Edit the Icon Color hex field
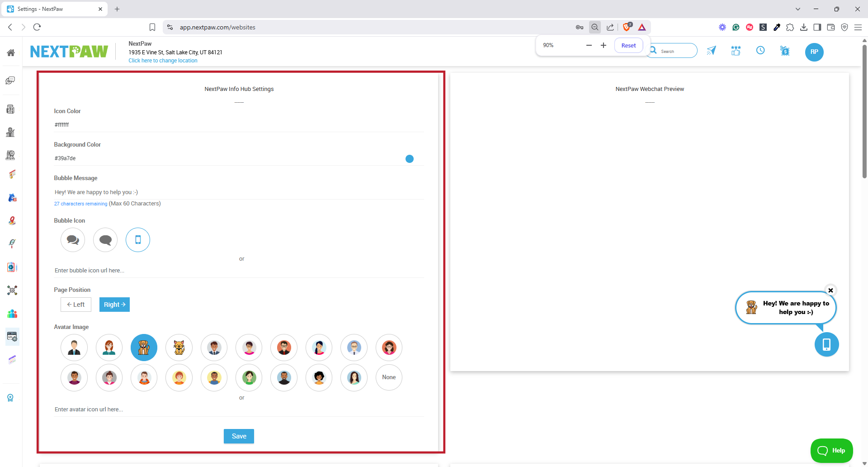868x467 pixels. 239,125
